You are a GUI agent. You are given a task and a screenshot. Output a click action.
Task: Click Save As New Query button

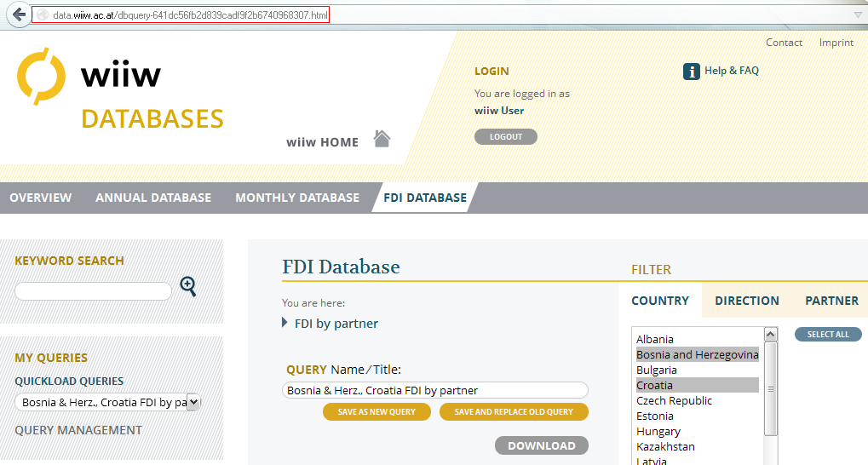pos(376,412)
